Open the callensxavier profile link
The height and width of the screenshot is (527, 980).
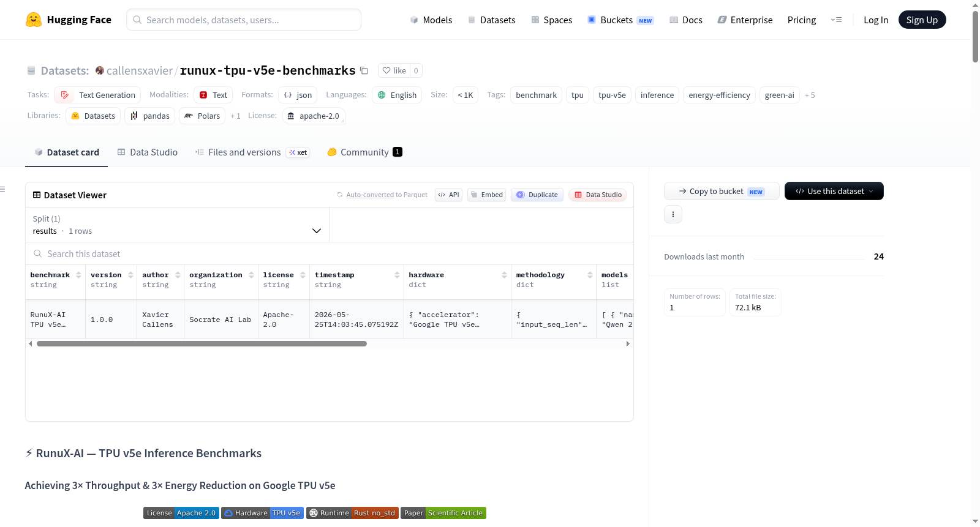pyautogui.click(x=140, y=70)
